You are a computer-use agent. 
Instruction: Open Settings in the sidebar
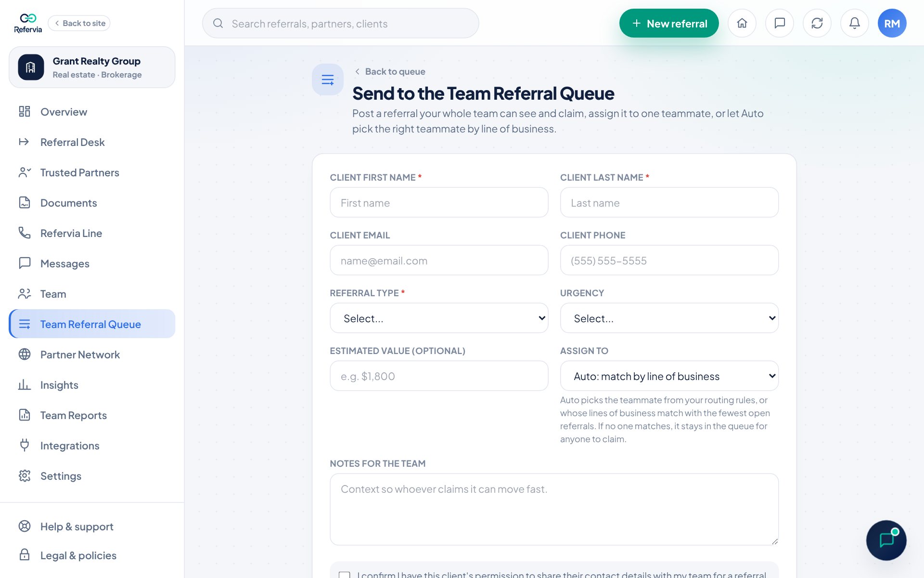point(92,476)
